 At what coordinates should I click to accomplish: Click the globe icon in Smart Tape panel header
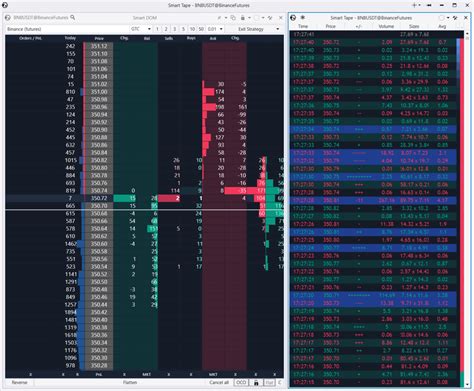(293, 18)
